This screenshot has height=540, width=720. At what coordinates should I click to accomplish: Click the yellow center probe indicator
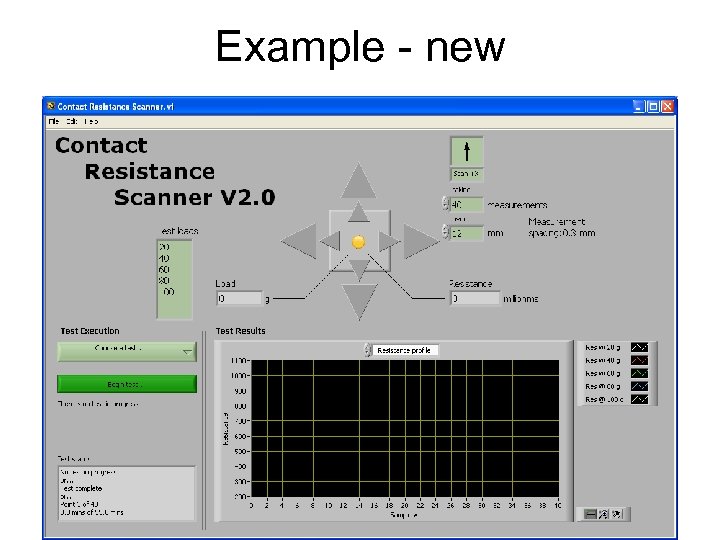click(x=359, y=242)
